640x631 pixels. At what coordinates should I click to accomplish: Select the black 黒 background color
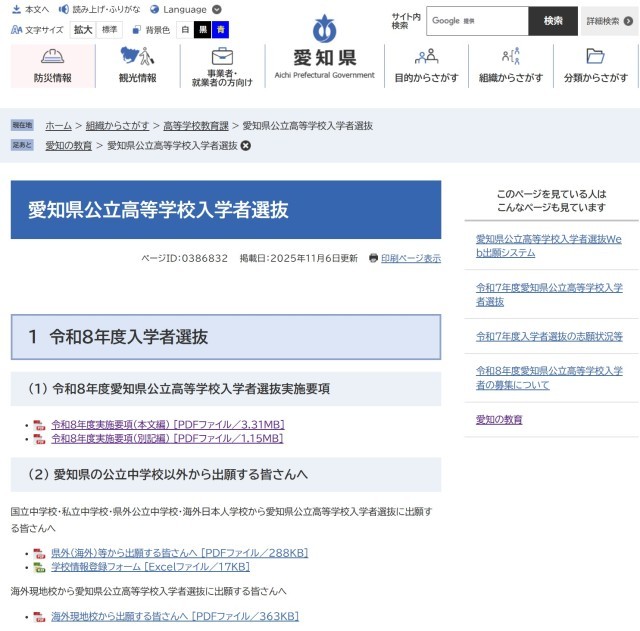(202, 30)
